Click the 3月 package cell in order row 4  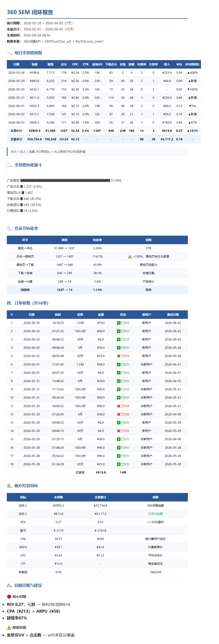point(80,348)
